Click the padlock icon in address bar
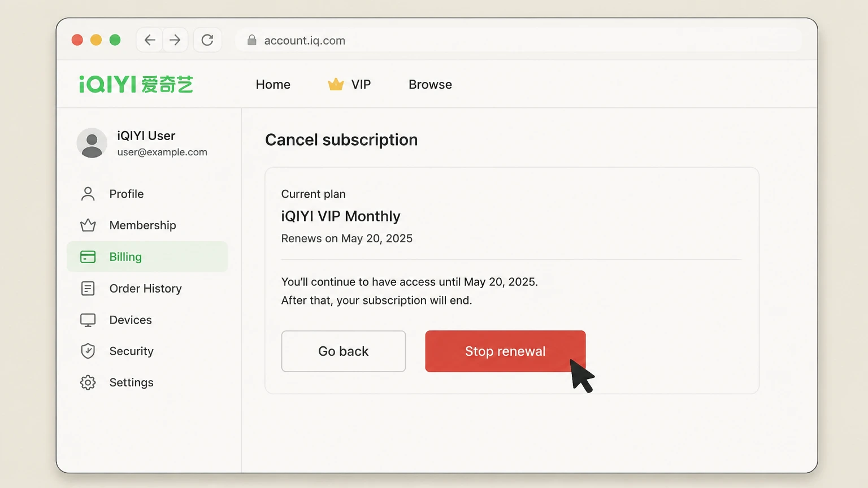Image resolution: width=868 pixels, height=488 pixels. (252, 40)
